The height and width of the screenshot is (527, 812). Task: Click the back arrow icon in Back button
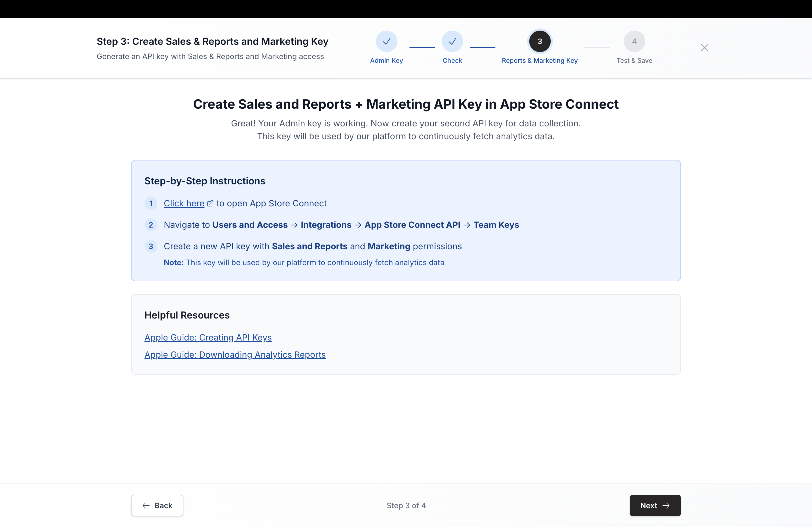click(x=146, y=506)
